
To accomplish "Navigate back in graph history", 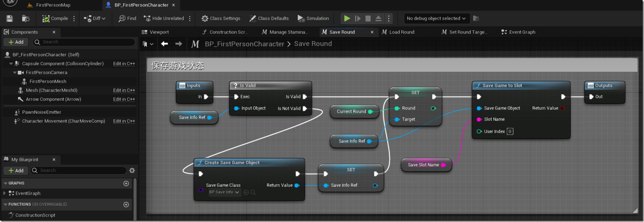I will [165, 44].
